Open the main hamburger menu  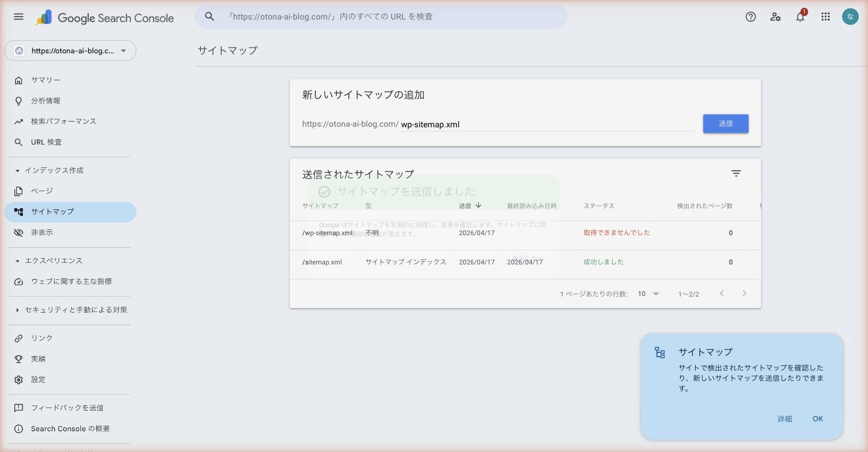18,17
